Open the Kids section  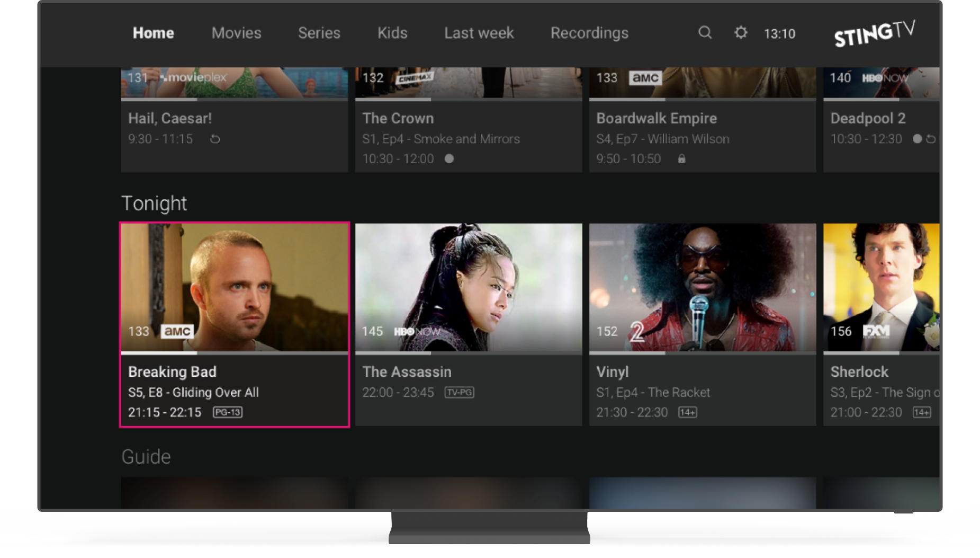pos(392,33)
